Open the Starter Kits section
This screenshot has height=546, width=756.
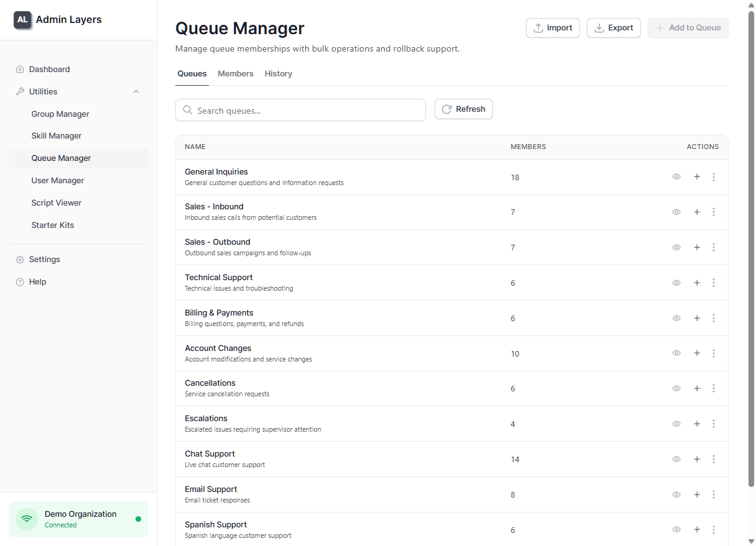coord(53,224)
